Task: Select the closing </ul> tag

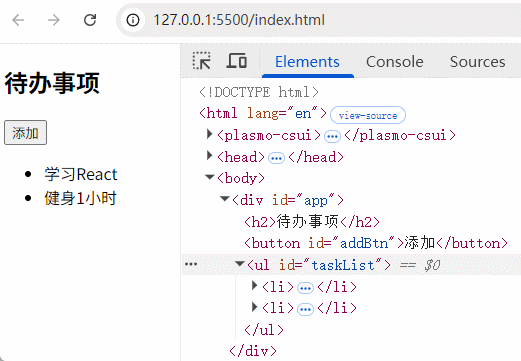Action: (264, 330)
